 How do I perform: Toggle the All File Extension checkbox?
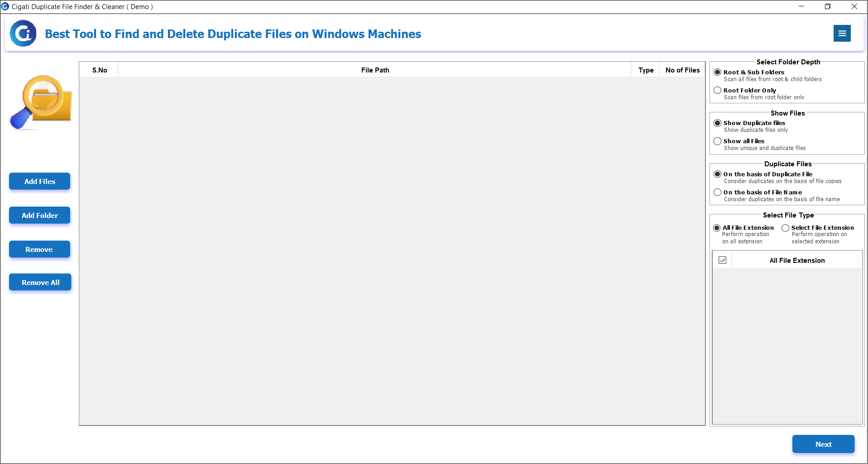click(x=722, y=260)
